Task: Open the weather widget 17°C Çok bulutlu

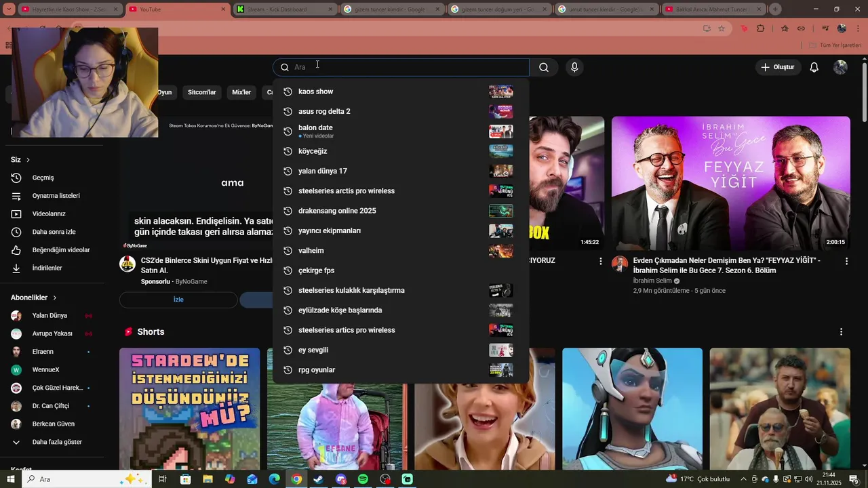Action: pos(698,479)
